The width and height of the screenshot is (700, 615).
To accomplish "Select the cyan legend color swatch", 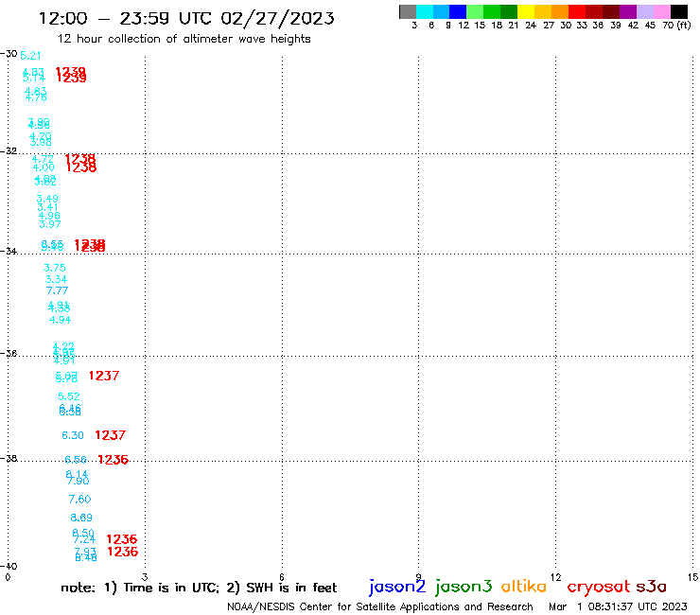I will (x=425, y=11).
